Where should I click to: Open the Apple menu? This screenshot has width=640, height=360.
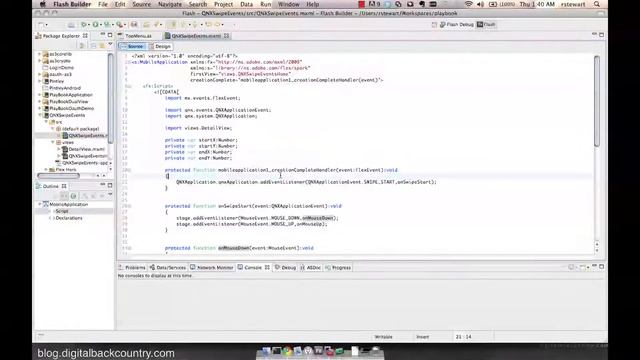42,4
